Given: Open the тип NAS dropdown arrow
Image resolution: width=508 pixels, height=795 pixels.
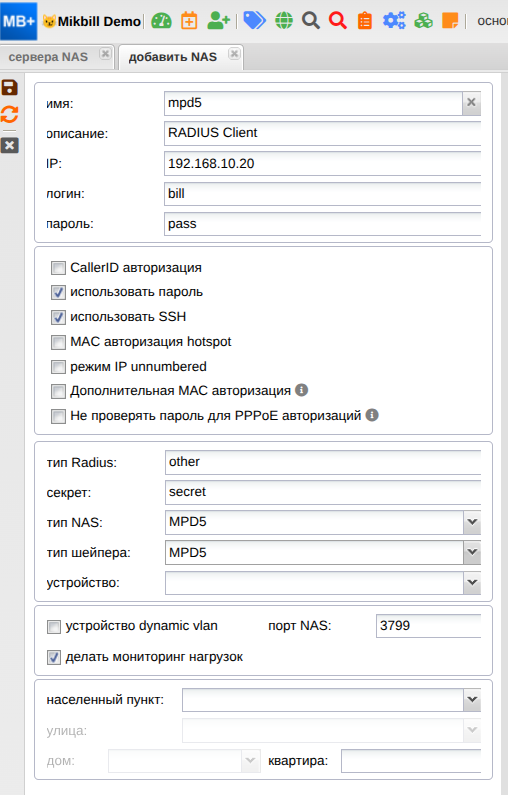Looking at the screenshot, I should point(472,522).
